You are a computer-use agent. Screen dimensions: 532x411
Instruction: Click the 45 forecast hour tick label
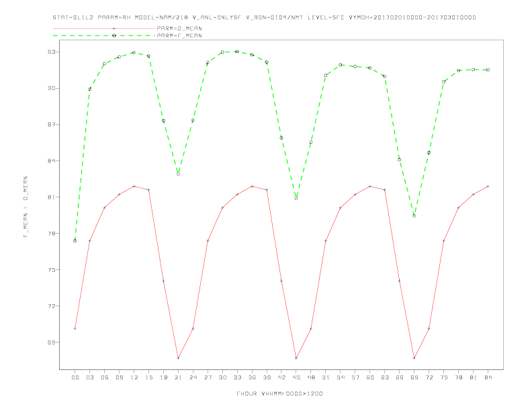[x=296, y=377]
